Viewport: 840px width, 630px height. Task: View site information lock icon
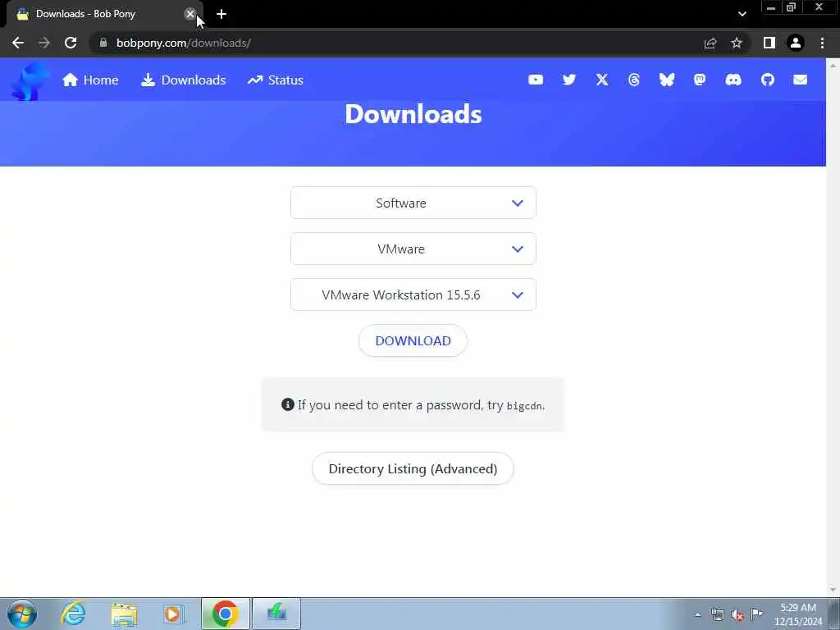[103, 43]
